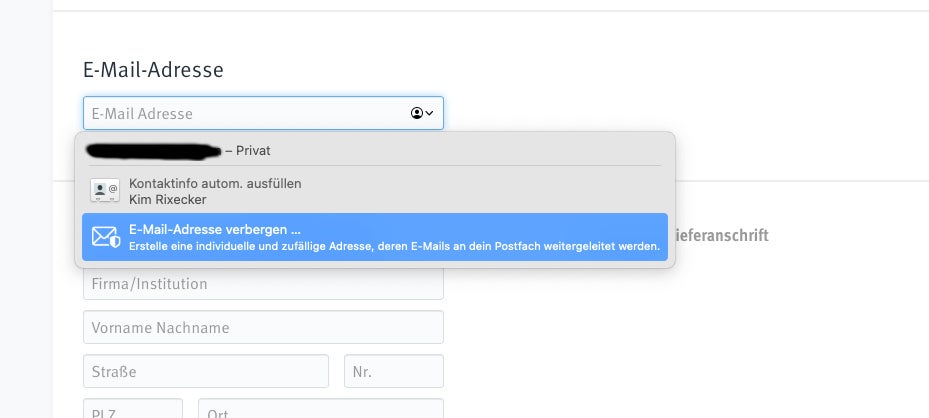This screenshot has width=929, height=418.
Task: Select the PLZ input field
Action: pyautogui.click(x=133, y=409)
